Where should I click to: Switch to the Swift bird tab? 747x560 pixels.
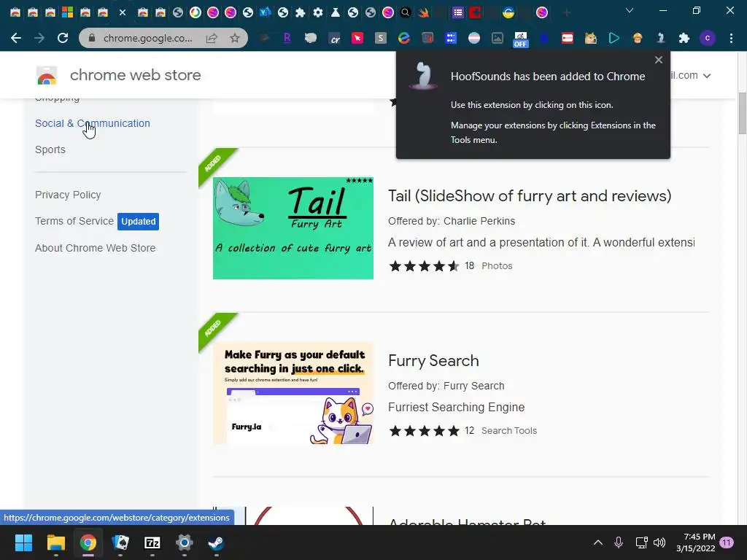(423, 12)
